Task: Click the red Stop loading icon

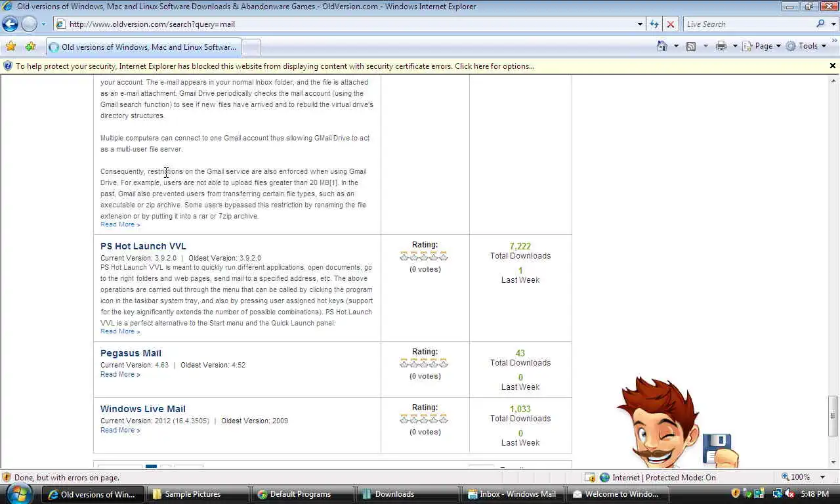Action: [x=670, y=24]
